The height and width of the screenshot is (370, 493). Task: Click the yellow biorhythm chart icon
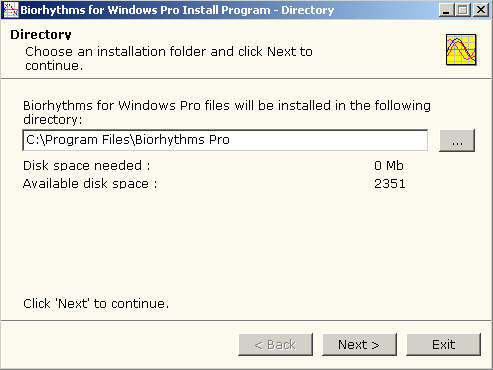(461, 50)
